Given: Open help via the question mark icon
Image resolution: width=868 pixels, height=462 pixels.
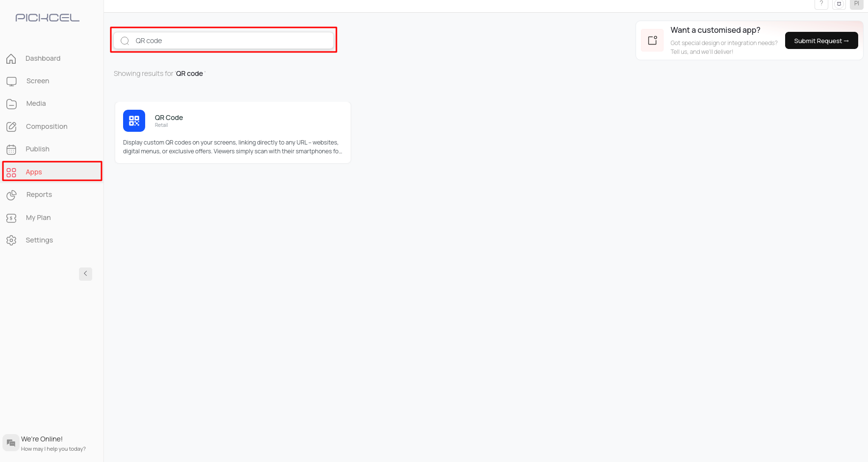Looking at the screenshot, I should [821, 4].
